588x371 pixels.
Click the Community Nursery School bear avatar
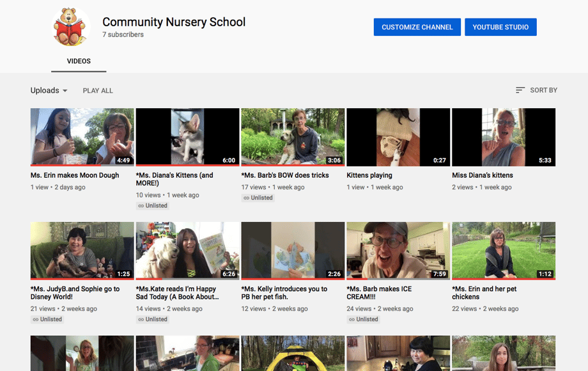point(71,27)
